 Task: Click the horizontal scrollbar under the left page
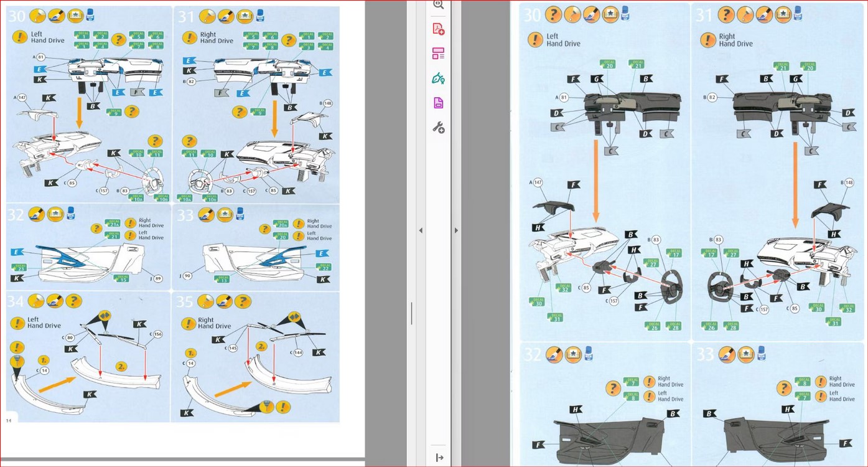click(180, 461)
